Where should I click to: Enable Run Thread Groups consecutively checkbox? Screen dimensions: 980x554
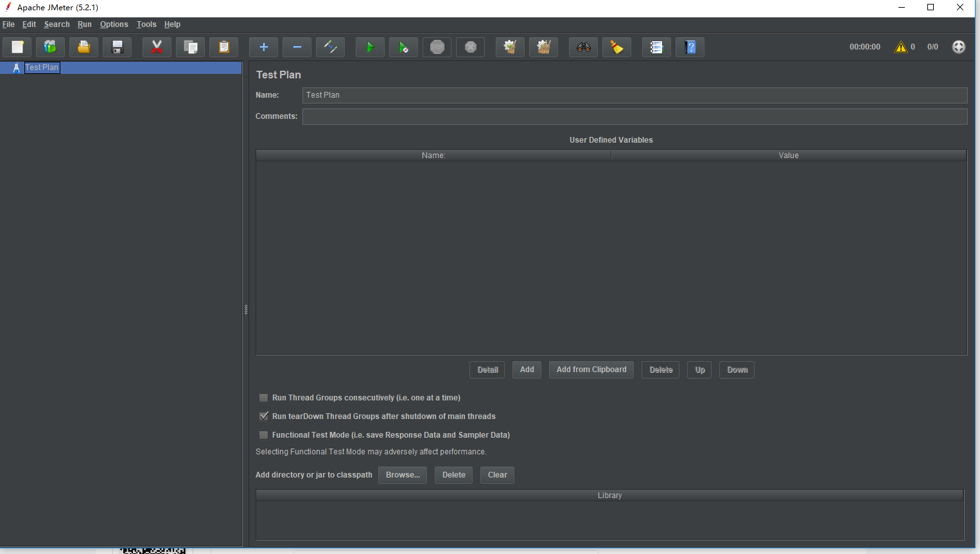263,398
